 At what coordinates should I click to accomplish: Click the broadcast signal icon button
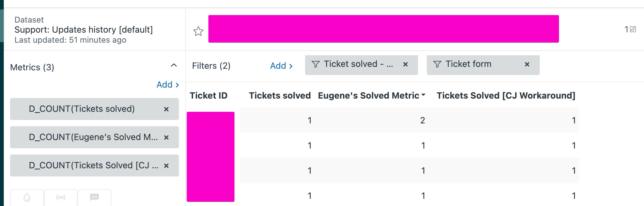(61, 198)
